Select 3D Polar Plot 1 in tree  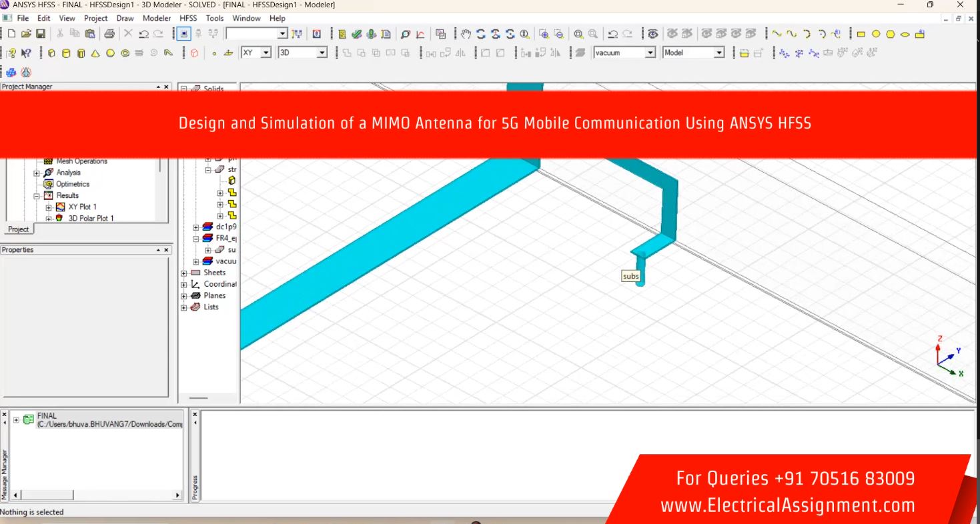[x=91, y=218]
